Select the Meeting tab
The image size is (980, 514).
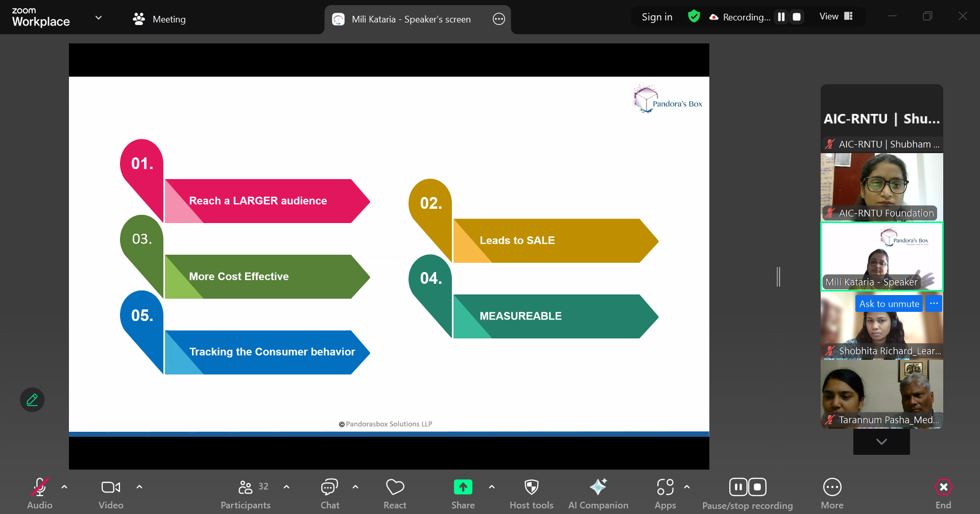[x=159, y=19]
